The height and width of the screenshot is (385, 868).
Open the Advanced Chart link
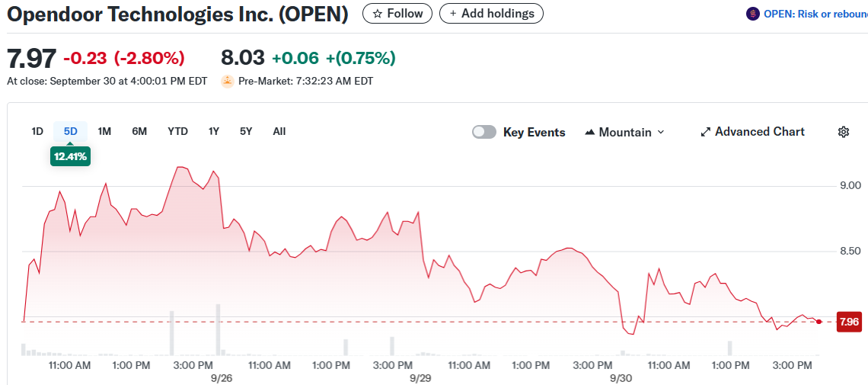[759, 132]
